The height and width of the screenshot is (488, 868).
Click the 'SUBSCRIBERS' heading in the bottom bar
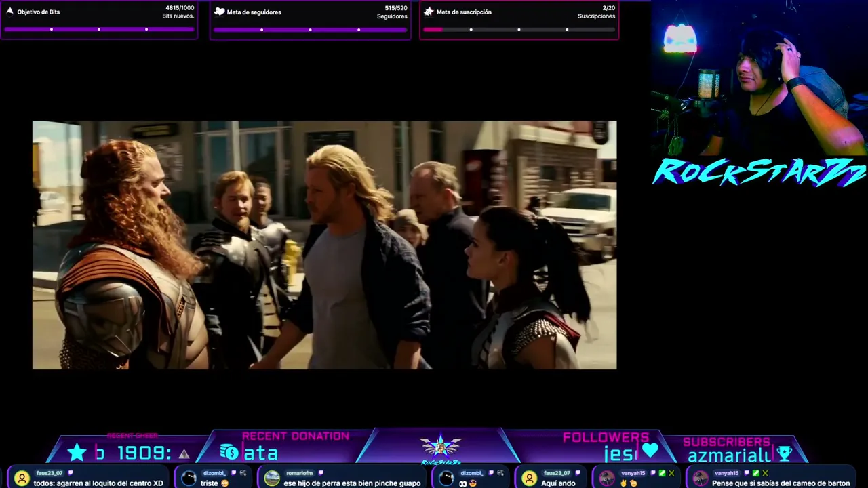point(726,442)
